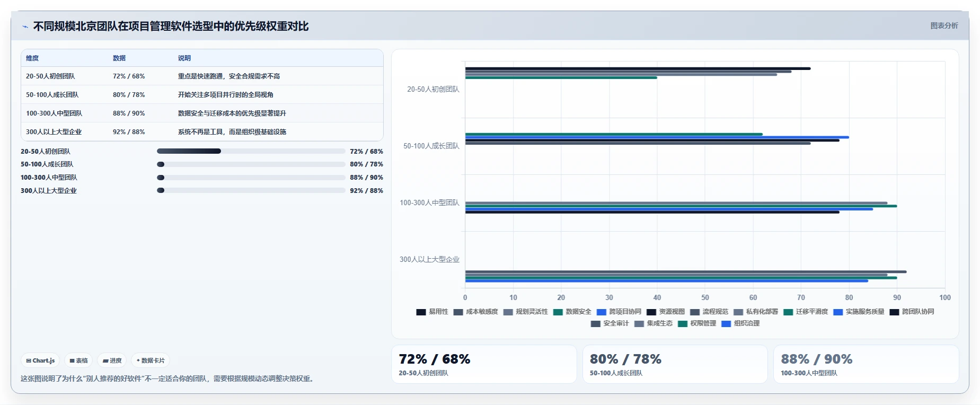Click the 实施服务质量 legend color swatch
Screen dimensions: 980x405
click(838, 312)
